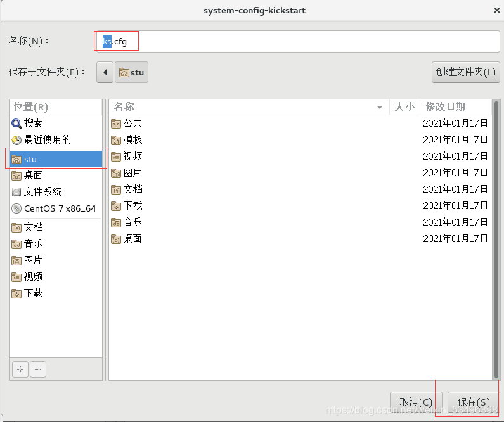Click 创建文件夹(L) create folder button
This screenshot has height=422, width=504.
point(466,72)
